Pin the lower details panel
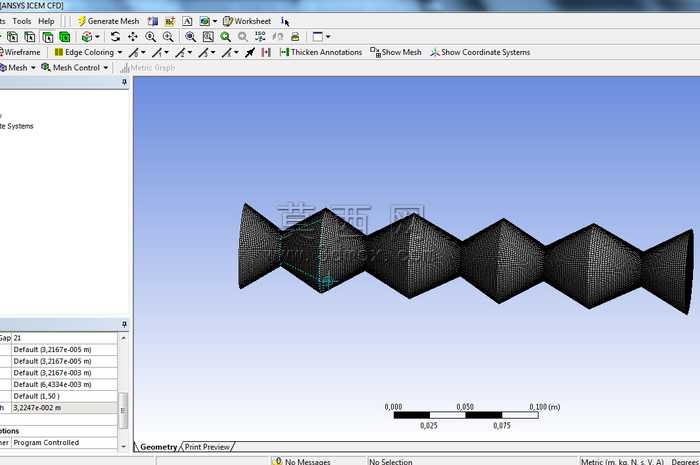The height and width of the screenshot is (465, 700). pyautogui.click(x=124, y=324)
